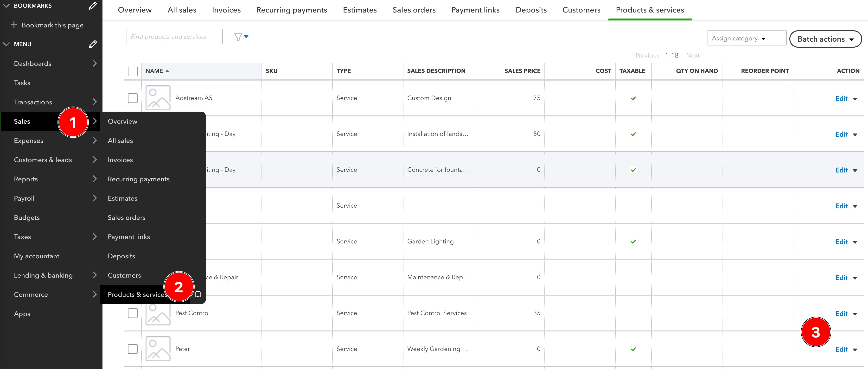Screen dimensions: 868x369
Task: Select Estimates in Sales flyout menu
Action: [x=122, y=198]
